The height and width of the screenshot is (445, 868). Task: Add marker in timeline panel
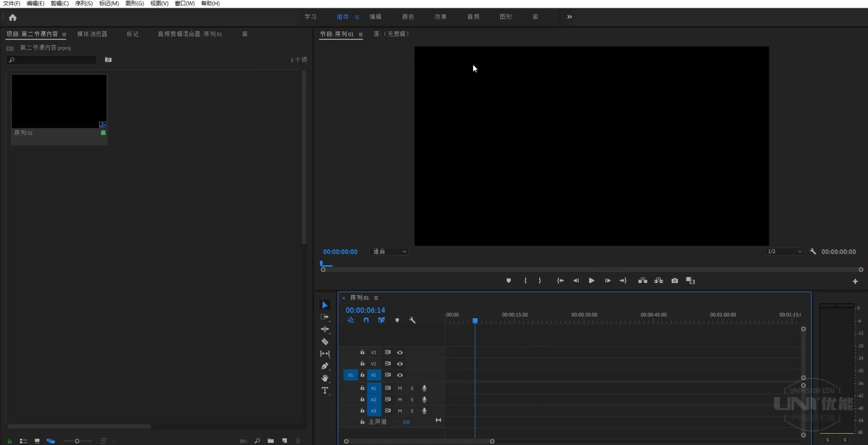397,320
